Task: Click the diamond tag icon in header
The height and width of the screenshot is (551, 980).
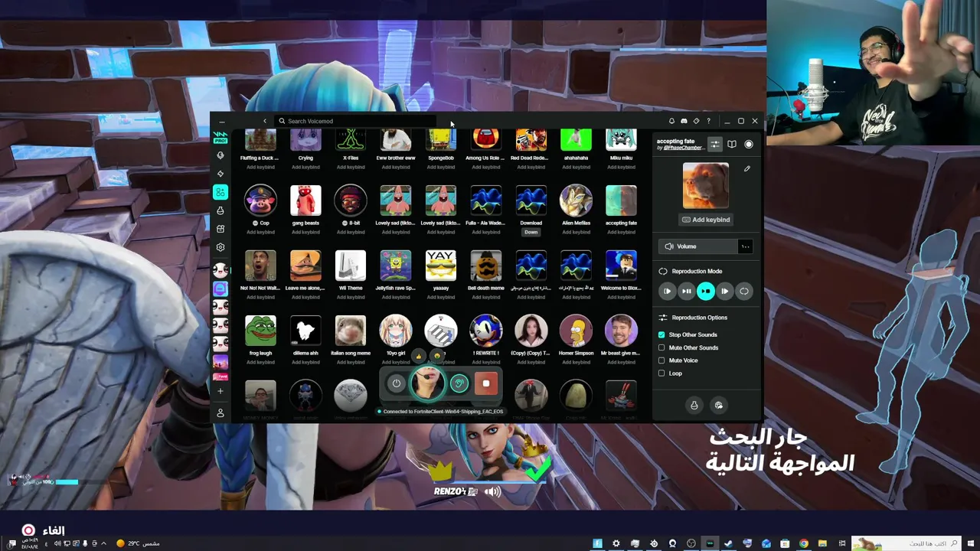Action: point(696,121)
